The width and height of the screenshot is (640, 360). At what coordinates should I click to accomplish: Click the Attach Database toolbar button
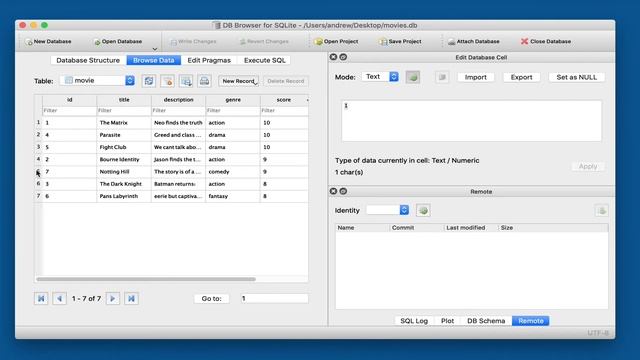473,42
